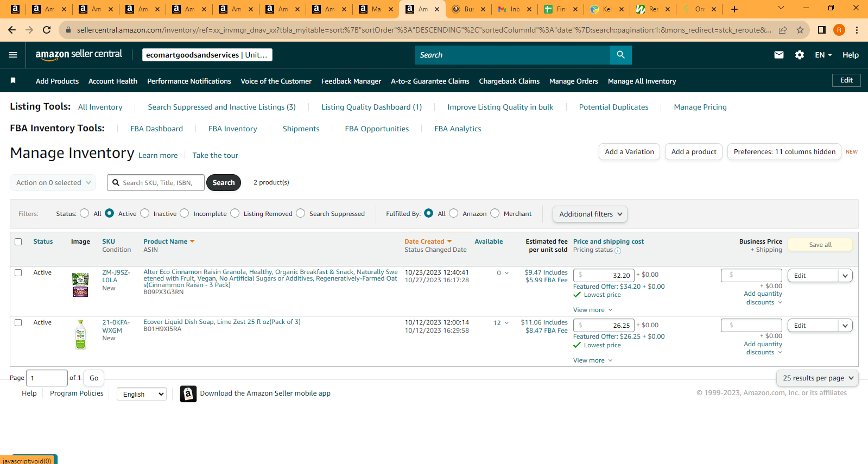The image size is (868, 464).
Task: Open the Seller Central hamburger menu
Action: [x=13, y=55]
